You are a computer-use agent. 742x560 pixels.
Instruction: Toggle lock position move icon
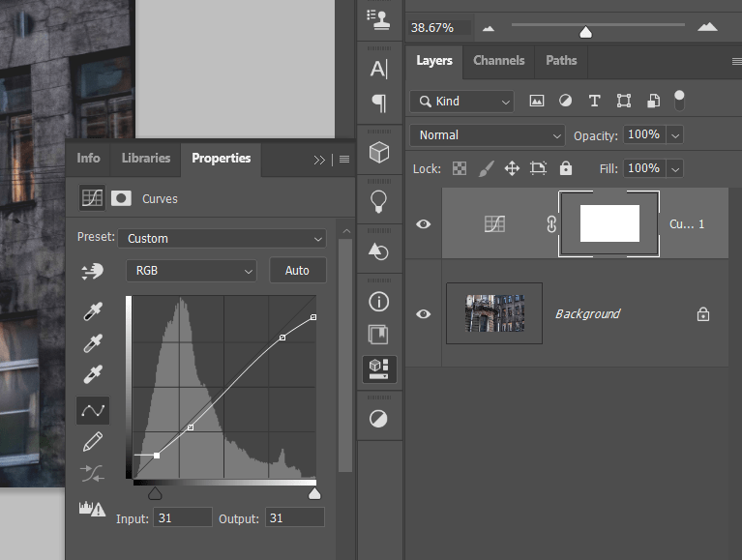[x=512, y=168]
